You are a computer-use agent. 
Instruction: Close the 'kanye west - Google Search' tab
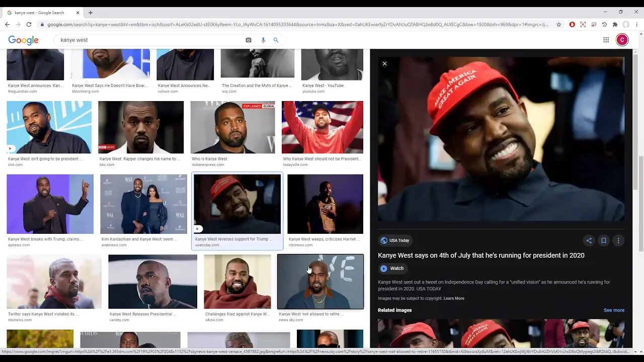[x=78, y=13]
